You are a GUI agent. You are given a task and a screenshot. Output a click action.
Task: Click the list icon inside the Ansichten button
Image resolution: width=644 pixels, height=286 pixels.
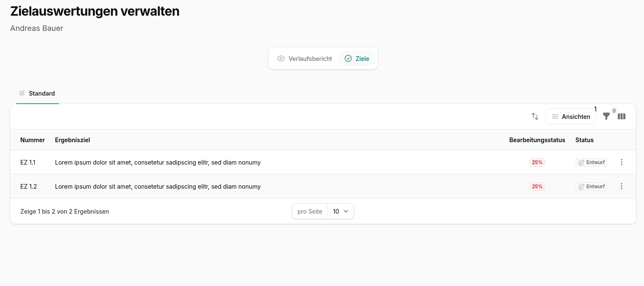(555, 116)
